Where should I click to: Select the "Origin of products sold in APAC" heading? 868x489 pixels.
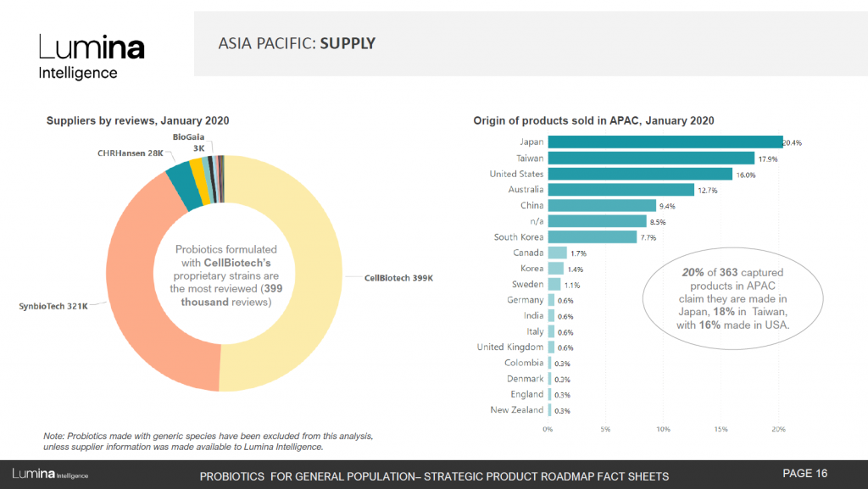(x=593, y=120)
